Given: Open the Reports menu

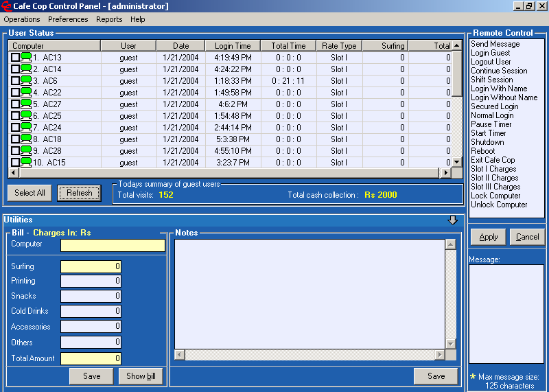Looking at the screenshot, I should click(109, 19).
